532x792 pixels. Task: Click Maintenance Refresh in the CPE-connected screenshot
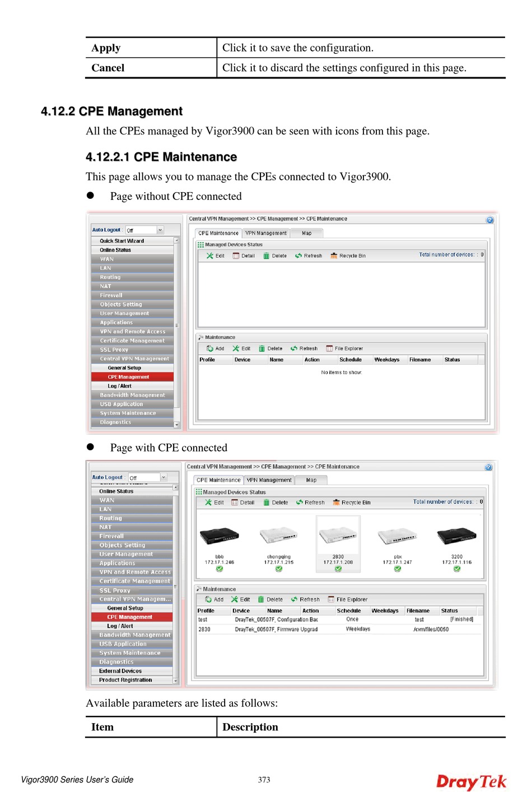pyautogui.click(x=305, y=599)
